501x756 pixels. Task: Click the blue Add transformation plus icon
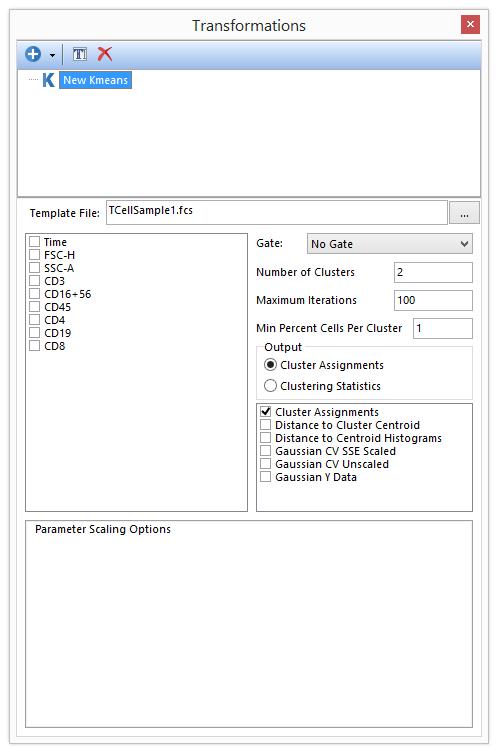pos(33,54)
